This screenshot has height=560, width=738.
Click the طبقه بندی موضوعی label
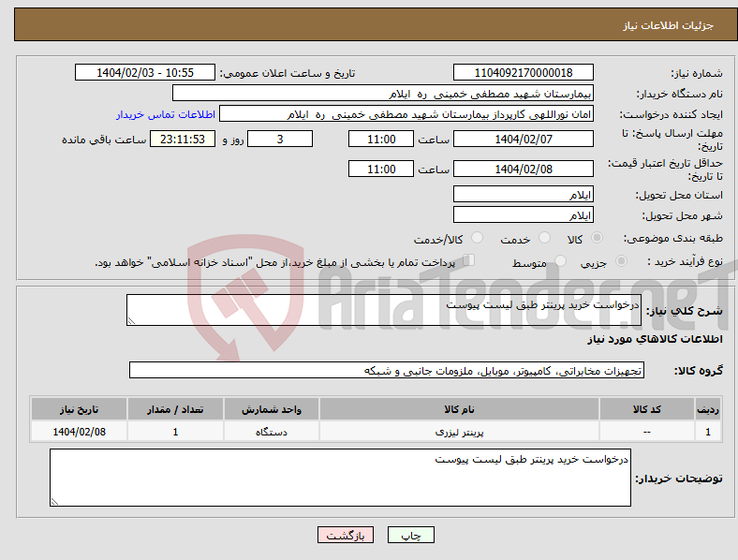point(673,239)
